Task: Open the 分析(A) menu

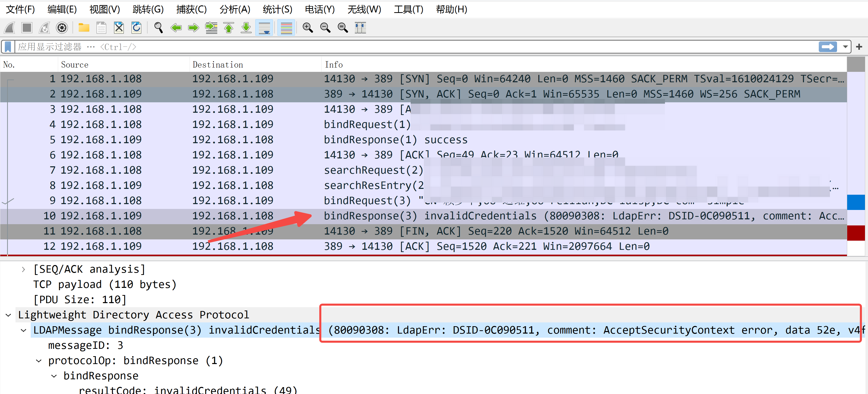Action: click(235, 9)
